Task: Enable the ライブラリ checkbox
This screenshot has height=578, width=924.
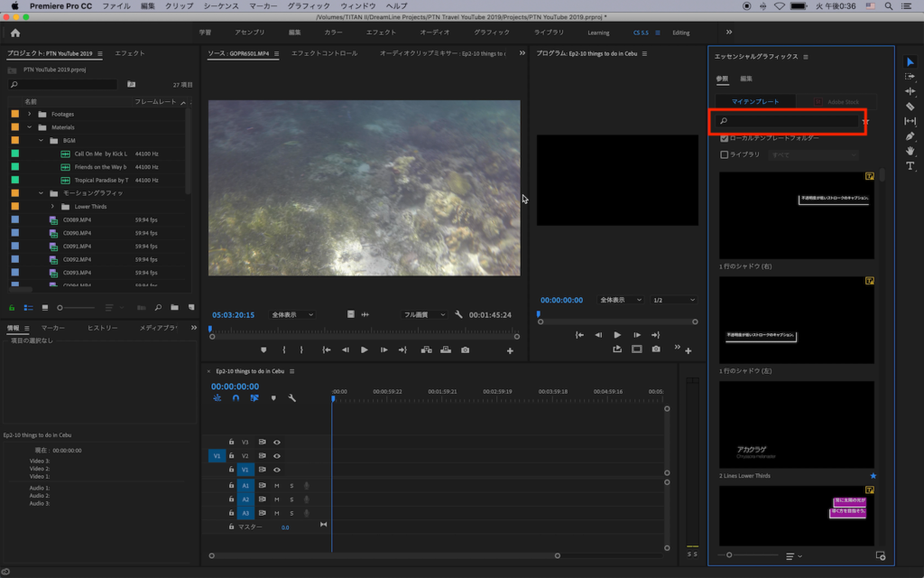Action: click(724, 154)
